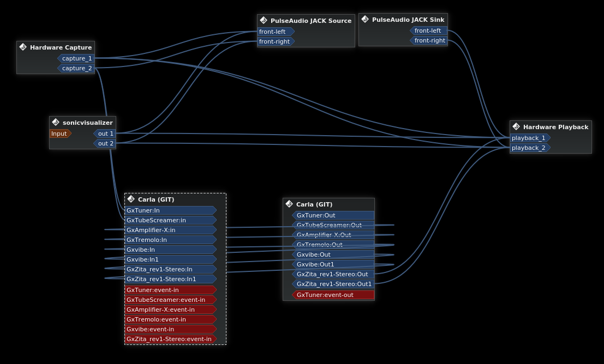Click the PulseAudio JACK Source node icon
The image size is (604, 364).
264,21
